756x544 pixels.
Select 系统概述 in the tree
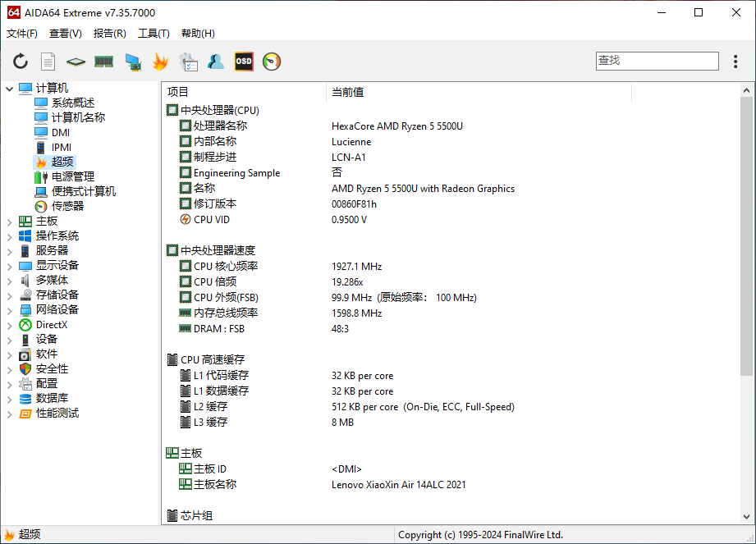(x=73, y=103)
